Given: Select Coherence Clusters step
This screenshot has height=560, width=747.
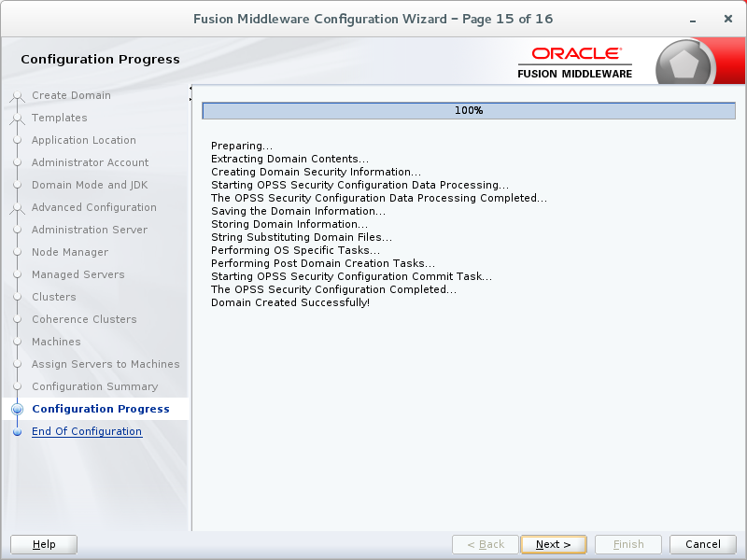Looking at the screenshot, I should point(84,319).
